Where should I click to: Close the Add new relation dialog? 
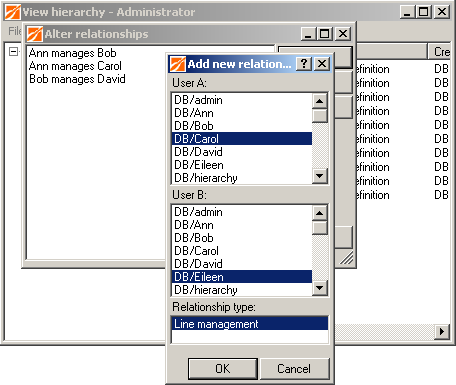[322, 63]
